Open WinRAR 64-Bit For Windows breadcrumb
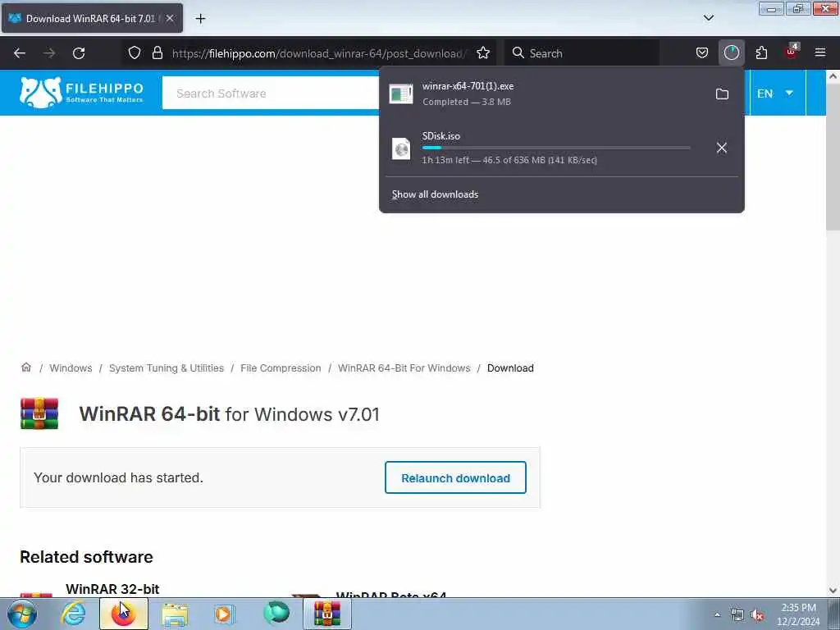This screenshot has width=840, height=630. pyautogui.click(x=404, y=368)
